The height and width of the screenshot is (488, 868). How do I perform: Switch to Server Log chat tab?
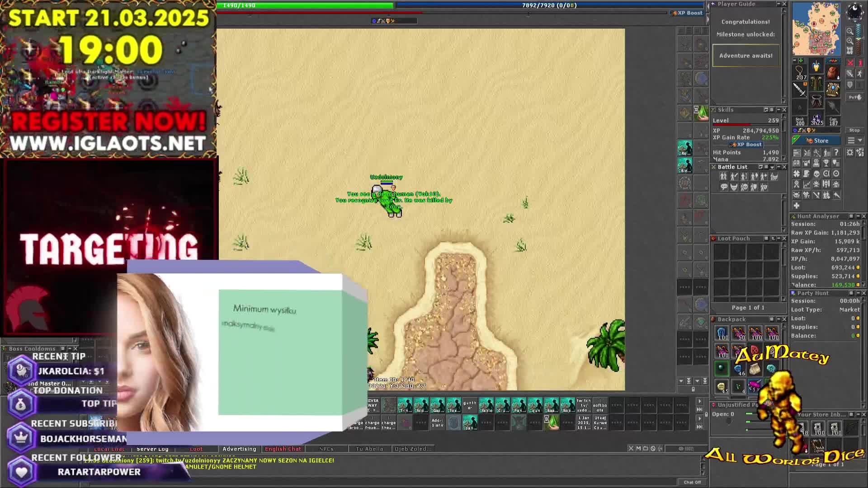point(152,449)
